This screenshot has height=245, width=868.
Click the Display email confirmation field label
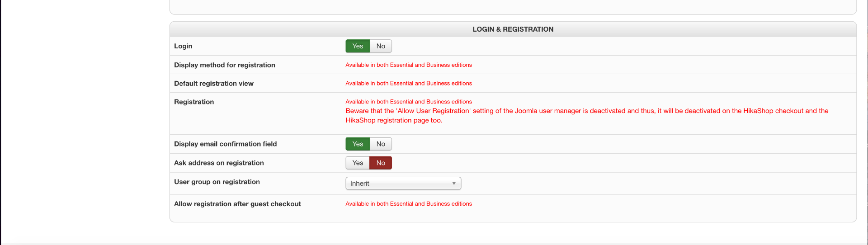[225, 144]
